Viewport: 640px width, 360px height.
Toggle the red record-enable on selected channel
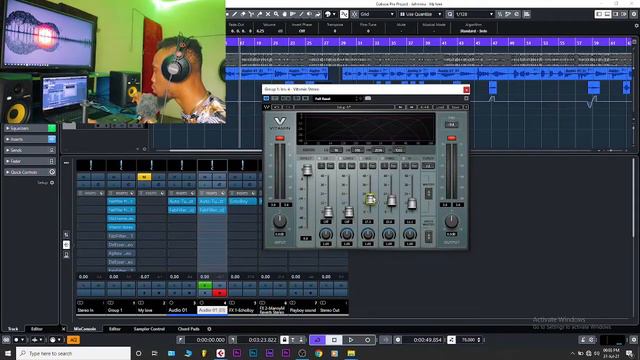[x=220, y=293]
